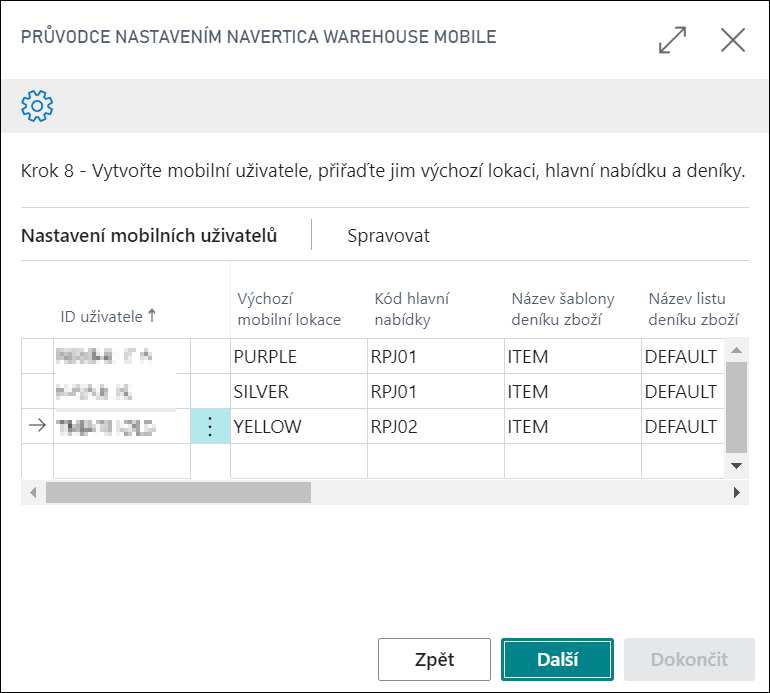Click the empty user ID field in new row

tap(122, 461)
